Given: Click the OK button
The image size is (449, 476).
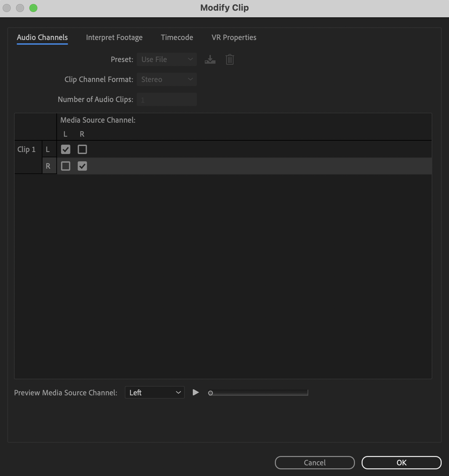Looking at the screenshot, I should pyautogui.click(x=402, y=463).
